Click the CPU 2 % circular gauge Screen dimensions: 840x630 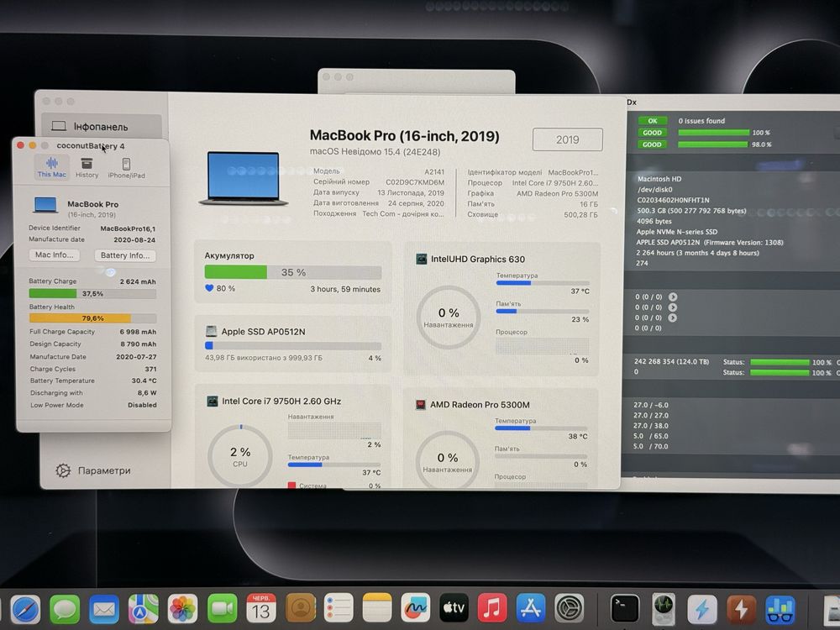tap(240, 455)
